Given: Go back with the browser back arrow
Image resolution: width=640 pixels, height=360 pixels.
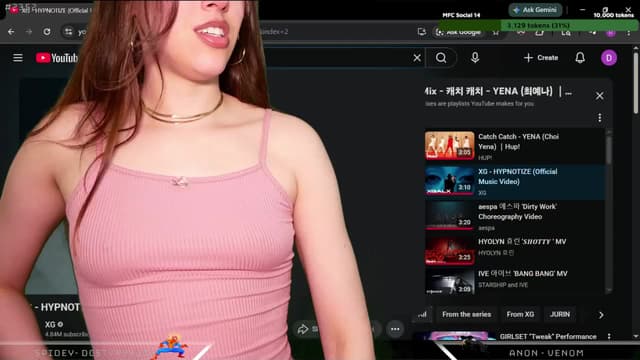Looking at the screenshot, I should (x=11, y=31).
